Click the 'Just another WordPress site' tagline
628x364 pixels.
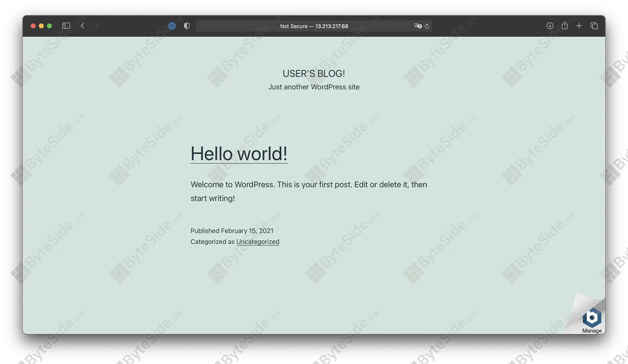click(x=314, y=87)
